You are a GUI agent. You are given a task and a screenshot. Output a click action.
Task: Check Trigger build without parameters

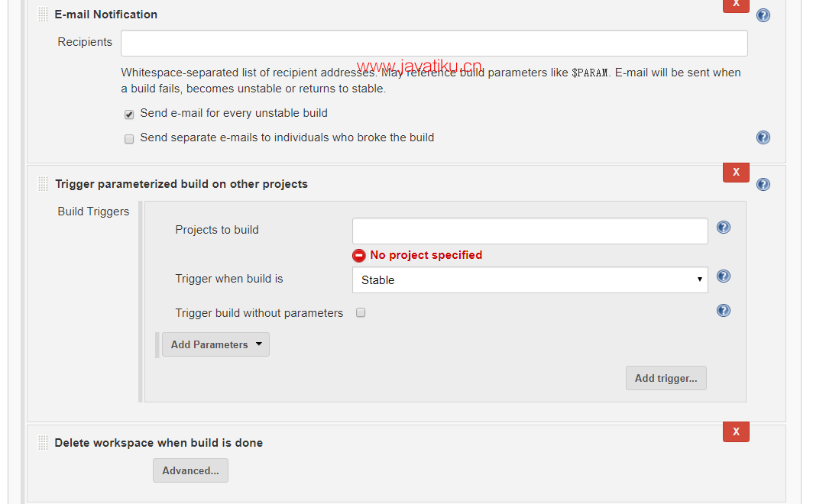coord(361,312)
